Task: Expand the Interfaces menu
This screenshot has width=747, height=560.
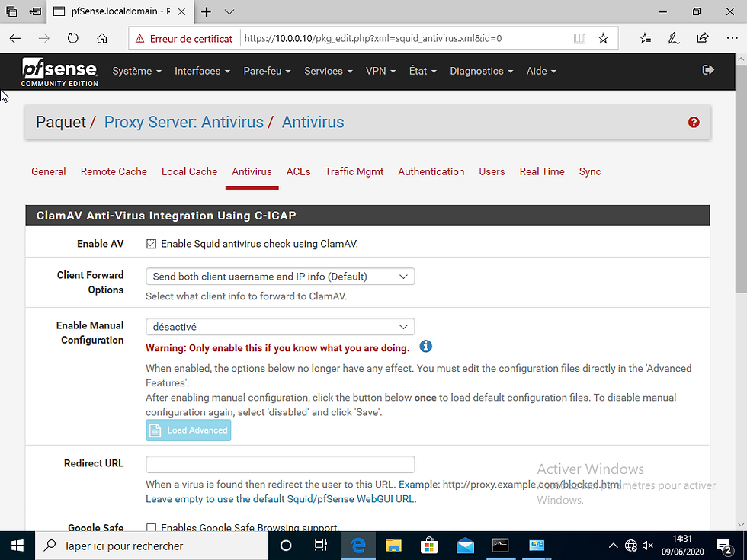Action: 202,71
